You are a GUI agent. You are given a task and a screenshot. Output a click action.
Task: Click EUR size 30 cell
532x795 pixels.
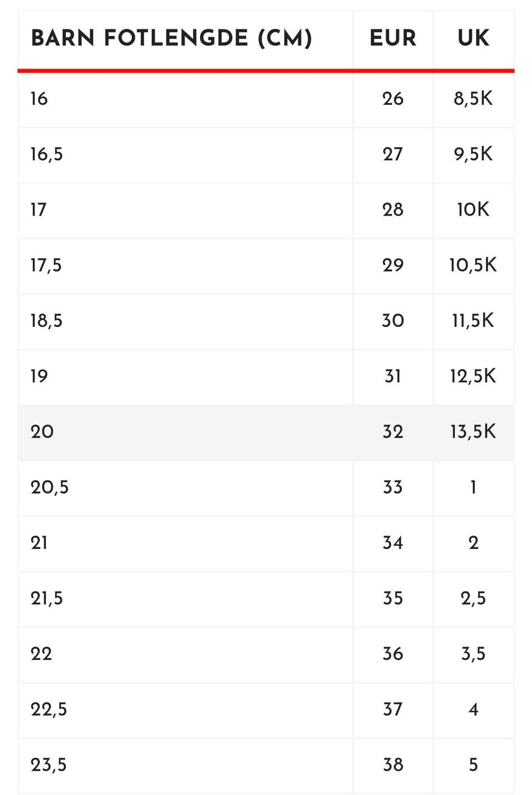(x=393, y=321)
